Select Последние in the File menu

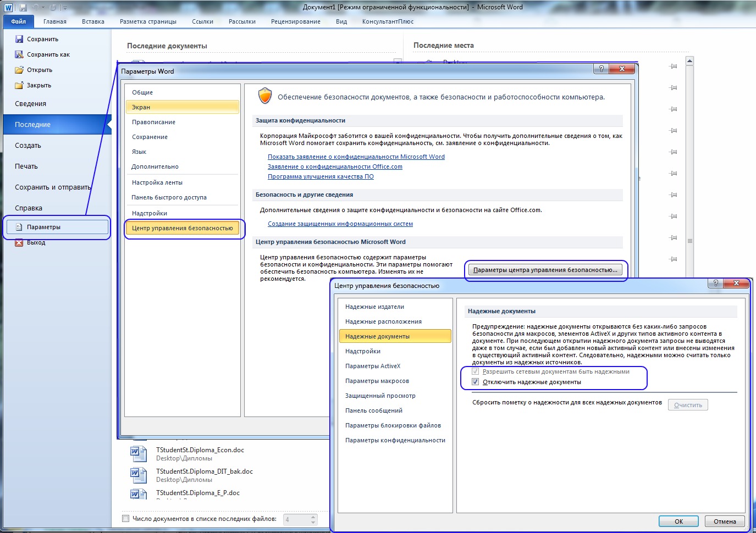(x=57, y=125)
